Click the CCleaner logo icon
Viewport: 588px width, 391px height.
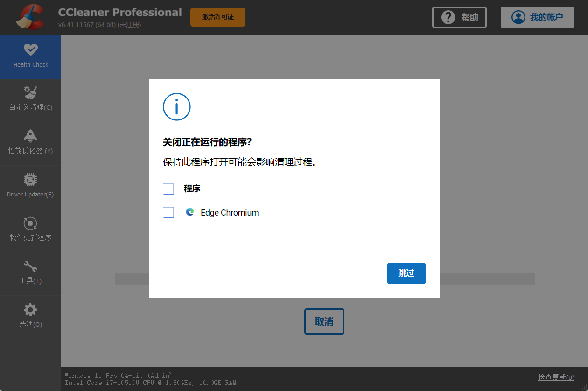(x=29, y=17)
